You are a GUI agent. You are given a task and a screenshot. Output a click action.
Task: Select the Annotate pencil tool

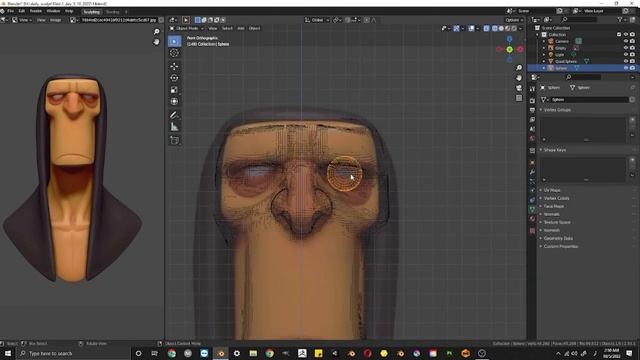coord(174,115)
